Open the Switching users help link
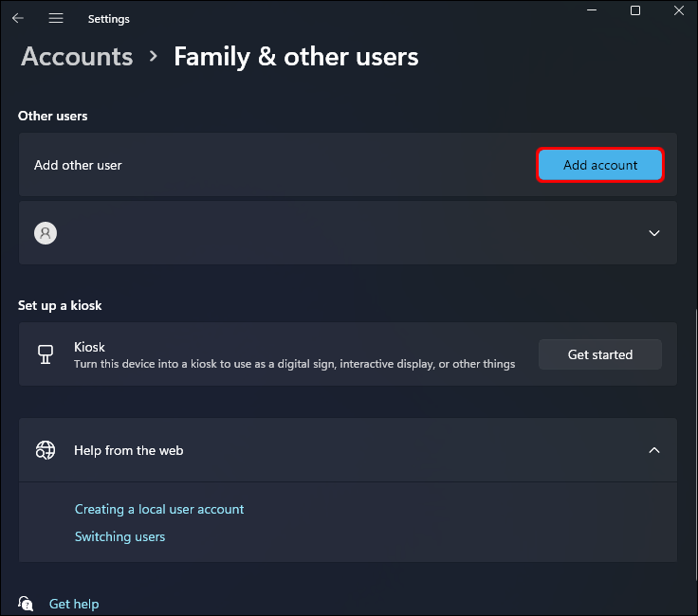 pyautogui.click(x=119, y=536)
